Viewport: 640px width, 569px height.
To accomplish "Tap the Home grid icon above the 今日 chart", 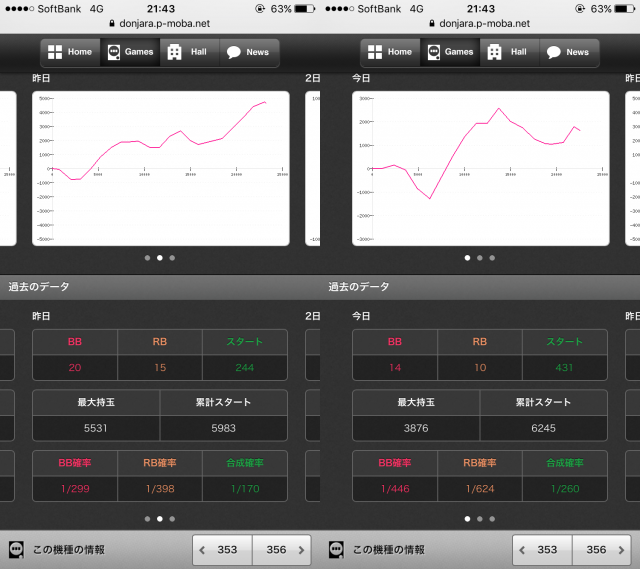I will (375, 52).
